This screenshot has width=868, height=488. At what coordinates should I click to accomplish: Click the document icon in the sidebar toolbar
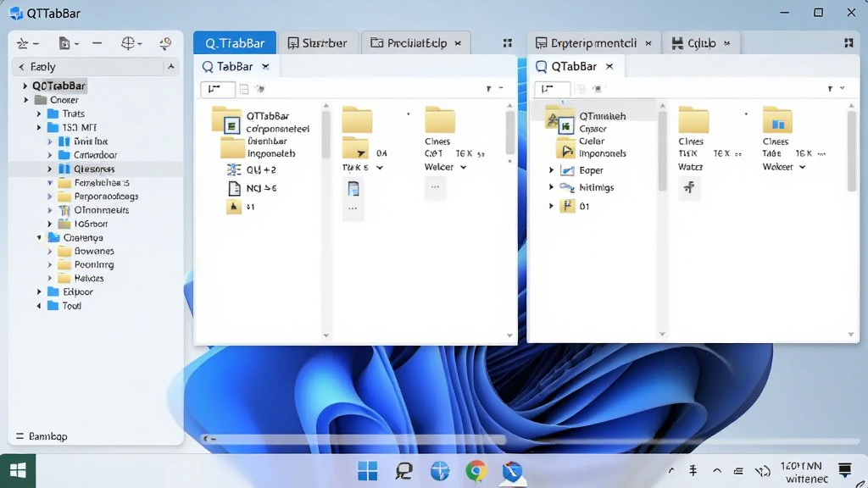64,43
